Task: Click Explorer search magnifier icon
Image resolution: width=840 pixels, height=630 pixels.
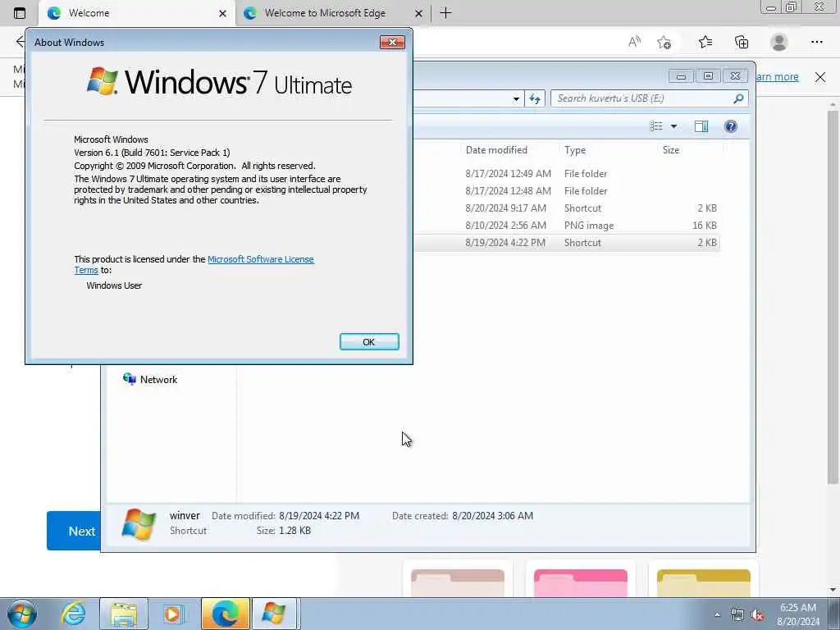Action: 738,98
